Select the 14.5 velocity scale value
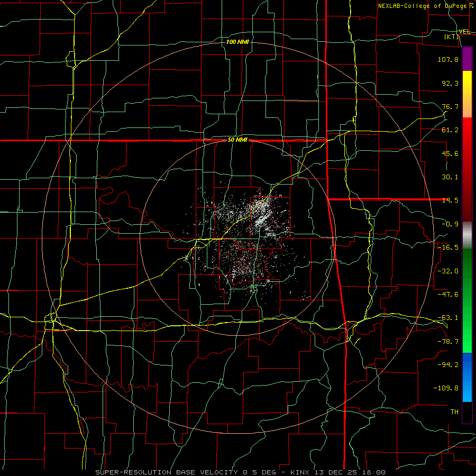The image size is (476, 476). tap(450, 200)
